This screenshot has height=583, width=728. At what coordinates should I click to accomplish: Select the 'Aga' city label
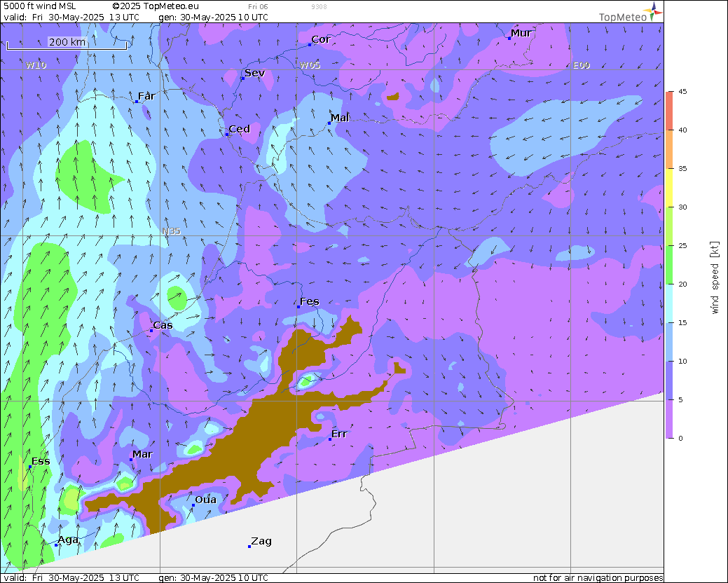tap(68, 540)
